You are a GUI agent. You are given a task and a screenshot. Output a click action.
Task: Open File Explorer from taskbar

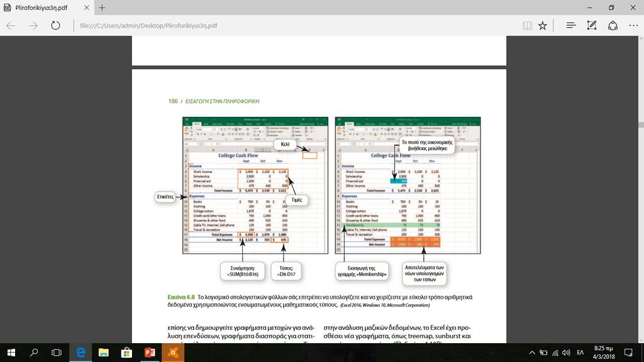104,353
